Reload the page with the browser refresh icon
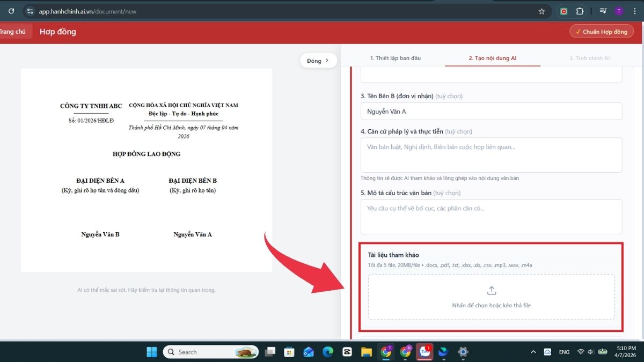The width and height of the screenshot is (644, 362). pyautogui.click(x=11, y=11)
